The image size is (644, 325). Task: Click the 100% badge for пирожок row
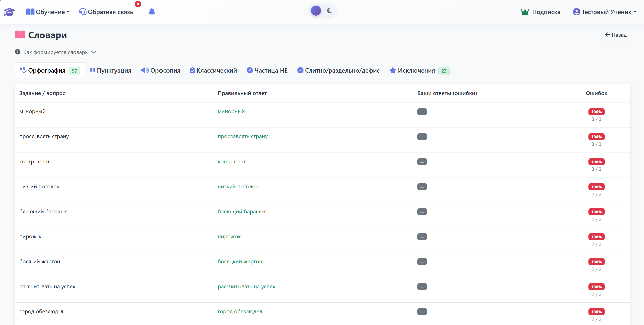(596, 237)
